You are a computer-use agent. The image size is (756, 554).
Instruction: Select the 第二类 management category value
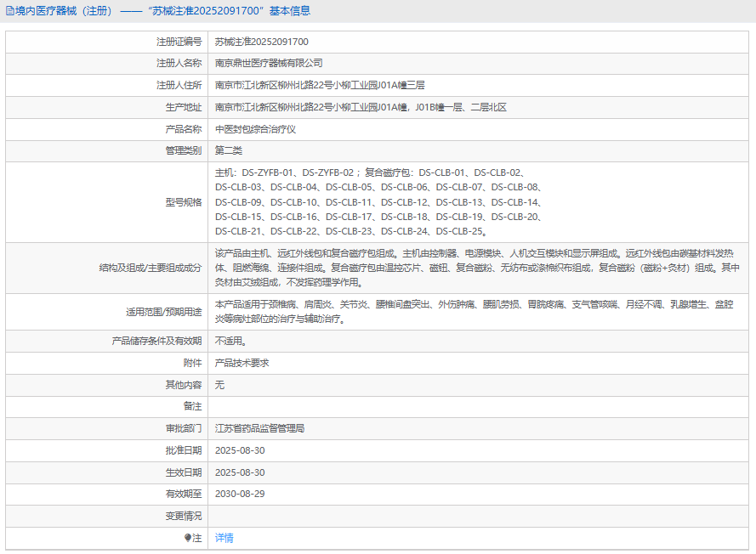pyautogui.click(x=229, y=150)
